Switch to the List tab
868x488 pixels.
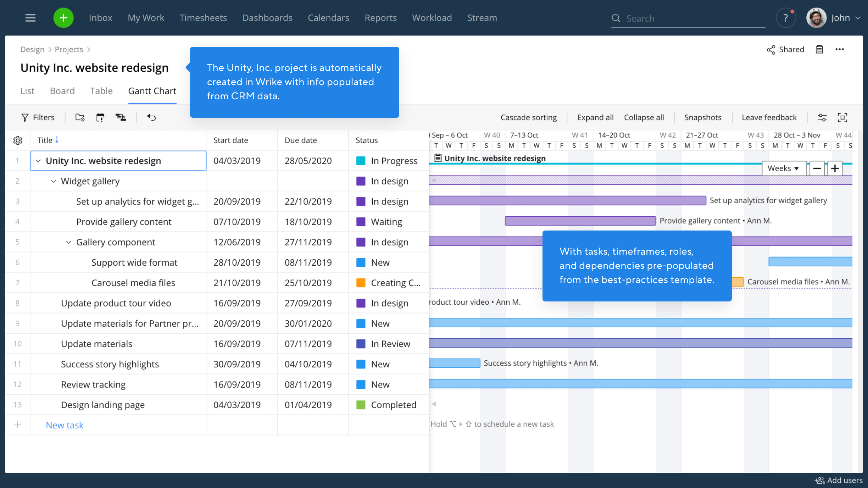coord(27,91)
